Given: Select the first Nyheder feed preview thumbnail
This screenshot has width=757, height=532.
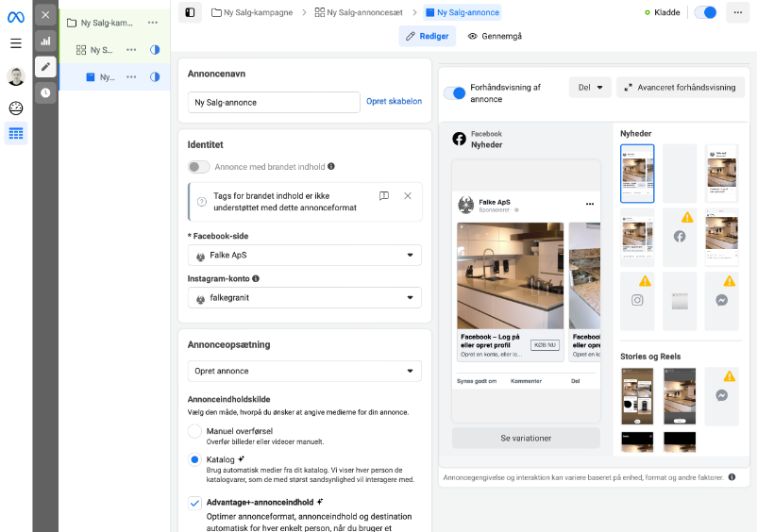Looking at the screenshot, I should point(637,174).
